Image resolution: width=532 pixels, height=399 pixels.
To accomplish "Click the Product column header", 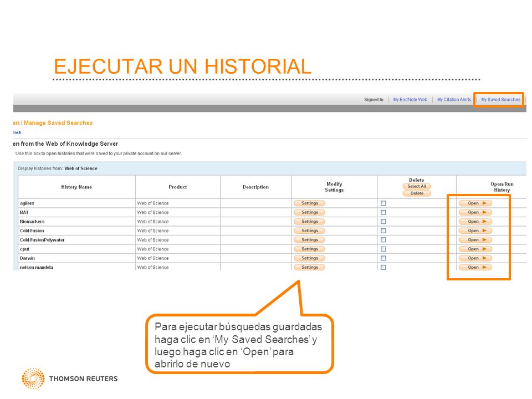I will 177,187.
